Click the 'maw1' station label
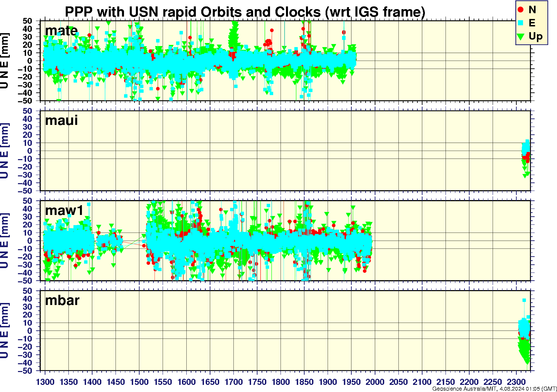This screenshot has width=557, height=392. point(64,210)
